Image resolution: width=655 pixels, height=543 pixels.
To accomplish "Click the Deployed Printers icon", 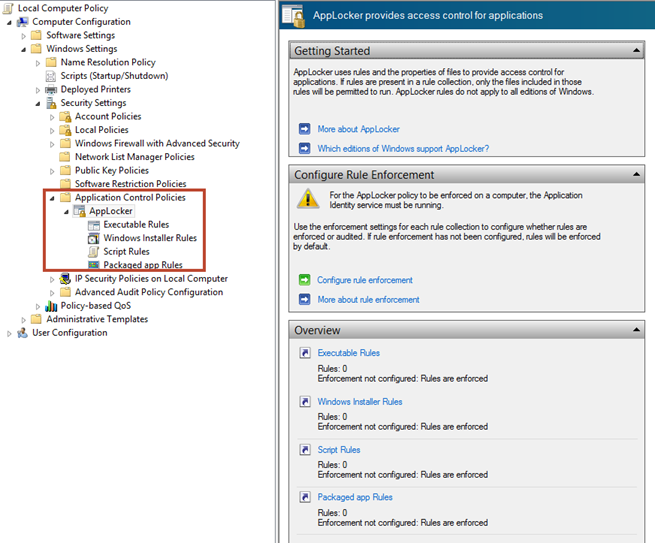I will (x=51, y=89).
